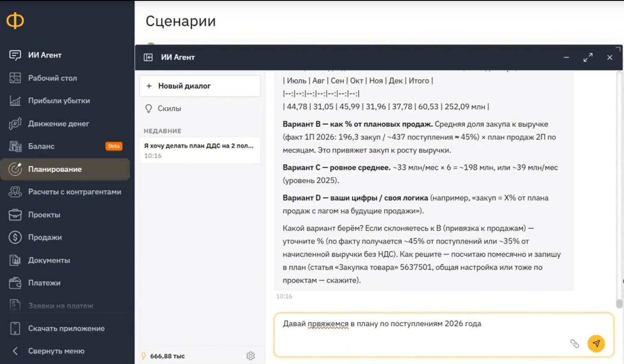The image size is (624, 364).
Task: Click the 10:16 message timestamp
Action: click(284, 296)
